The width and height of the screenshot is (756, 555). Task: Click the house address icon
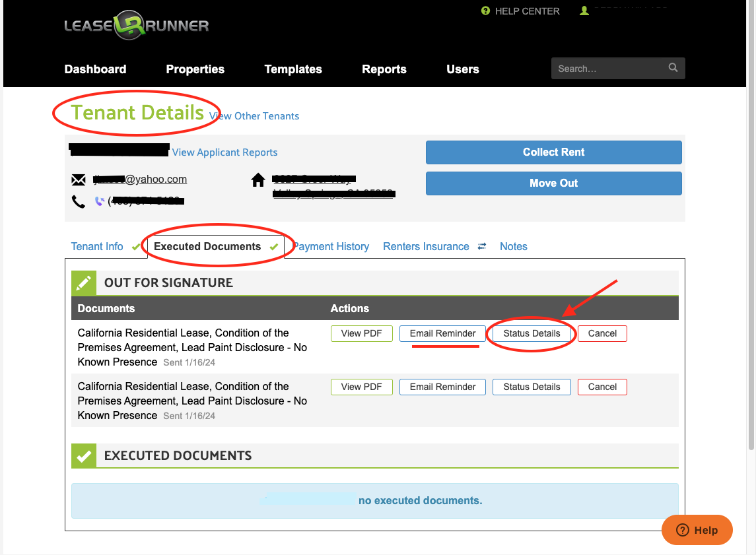pos(258,180)
